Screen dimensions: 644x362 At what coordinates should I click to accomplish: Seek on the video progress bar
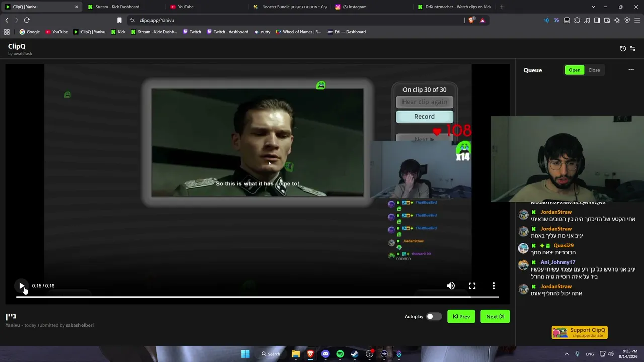pyautogui.click(x=257, y=297)
